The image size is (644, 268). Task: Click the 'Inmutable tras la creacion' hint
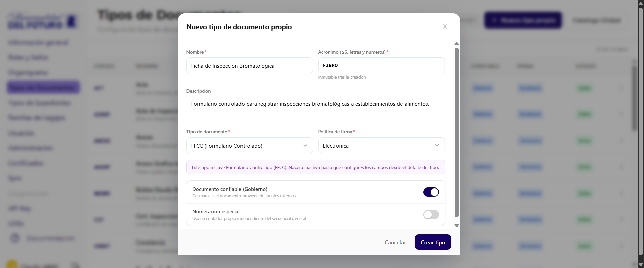pyautogui.click(x=342, y=77)
